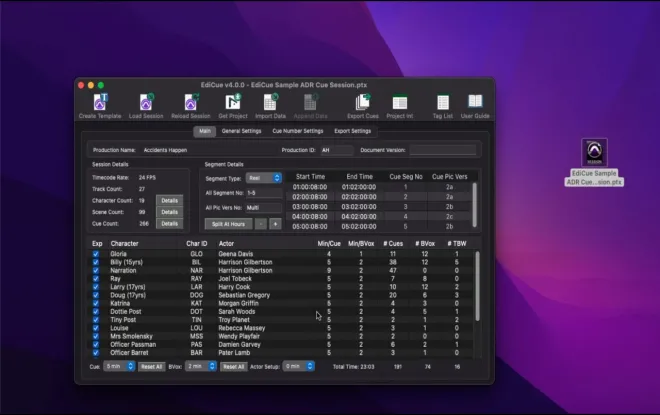The height and width of the screenshot is (415, 660).
Task: Click the All Pic Vers No field
Action: click(263, 208)
